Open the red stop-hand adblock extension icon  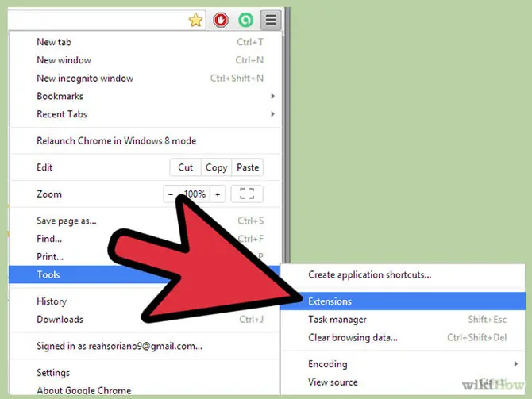221,20
